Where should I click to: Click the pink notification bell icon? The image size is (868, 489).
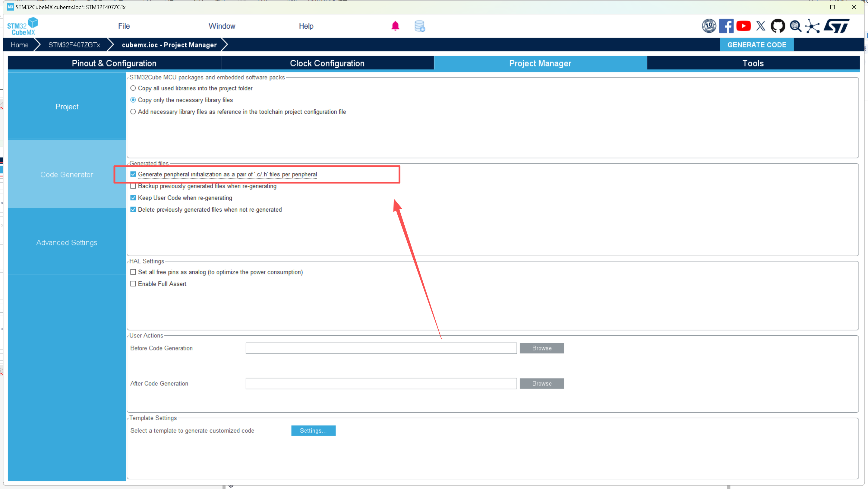[395, 26]
